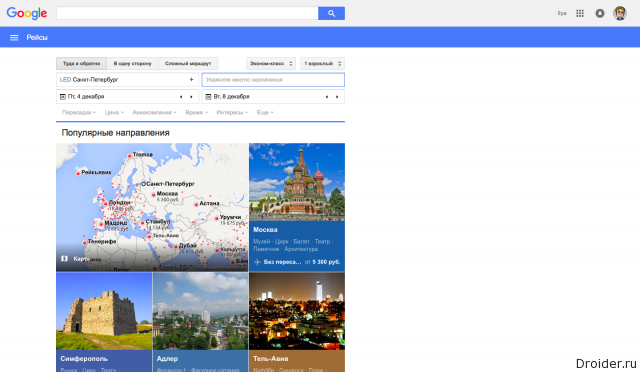This screenshot has height=372, width=640.
Task: Open the account profile avatar
Action: (620, 13)
